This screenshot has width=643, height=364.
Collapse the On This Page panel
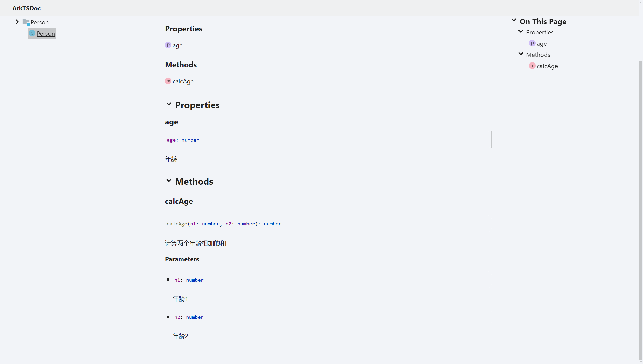[514, 21]
